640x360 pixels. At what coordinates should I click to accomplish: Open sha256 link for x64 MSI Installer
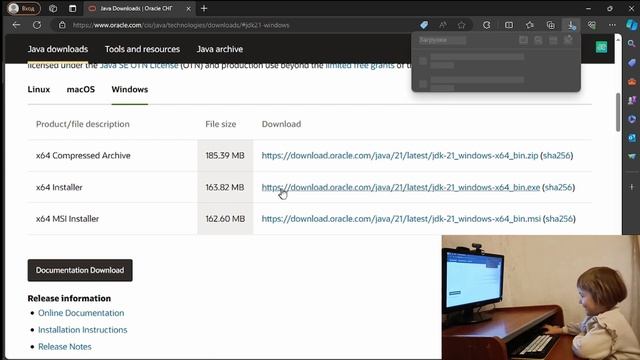[x=559, y=219]
